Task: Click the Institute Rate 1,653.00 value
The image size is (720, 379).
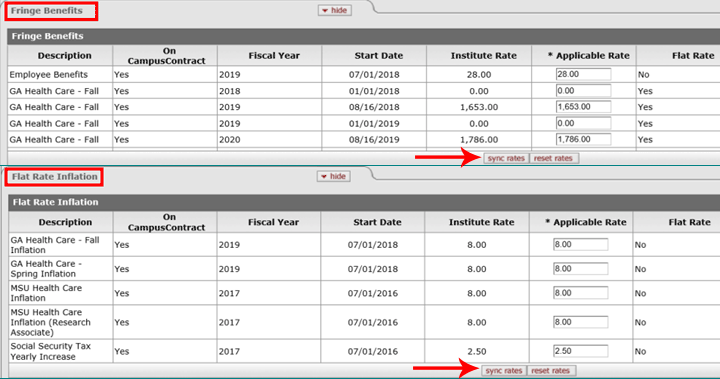Action: coord(479,107)
